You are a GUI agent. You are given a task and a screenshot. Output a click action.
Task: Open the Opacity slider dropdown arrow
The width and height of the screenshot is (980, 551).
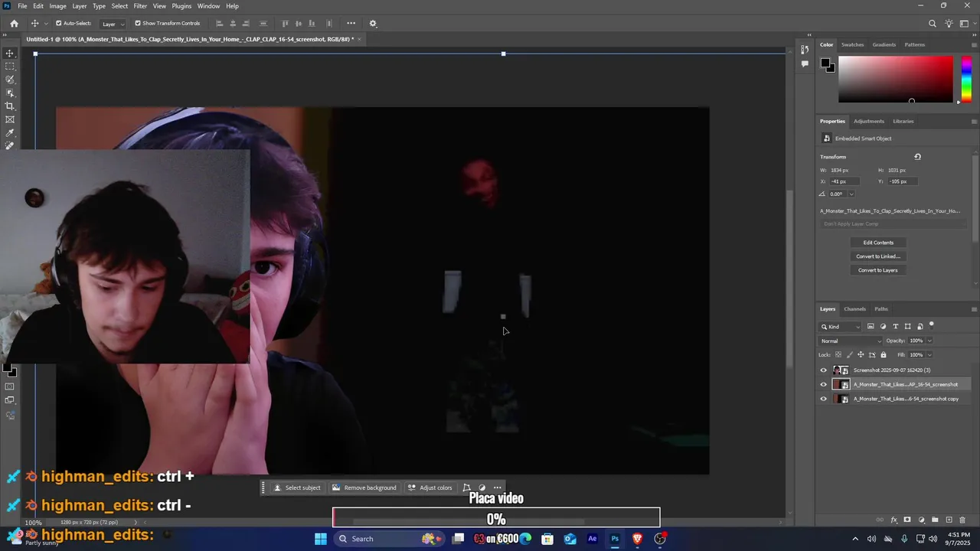tap(929, 341)
